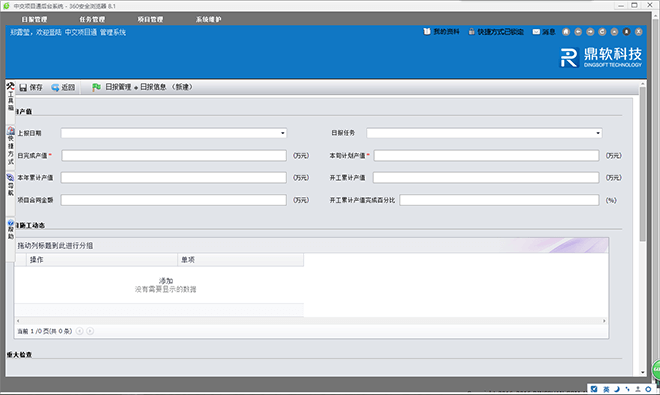660x395 pixels.
Task: Click the 保存 save disk icon
Action: point(23,88)
